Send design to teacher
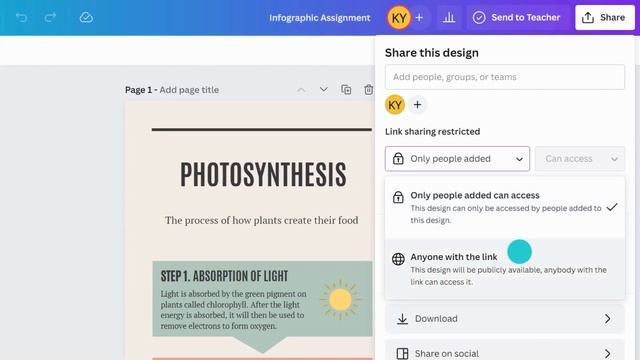Viewport: 640px width, 360px height. click(x=516, y=18)
